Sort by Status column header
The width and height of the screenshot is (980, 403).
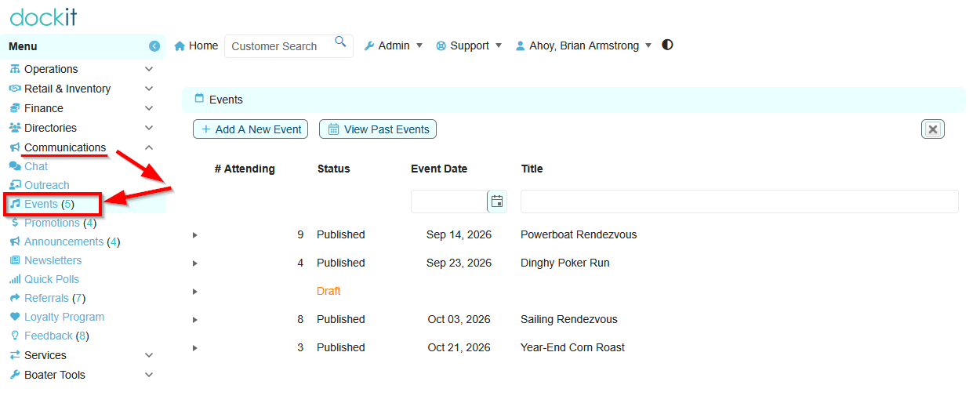pyautogui.click(x=334, y=169)
